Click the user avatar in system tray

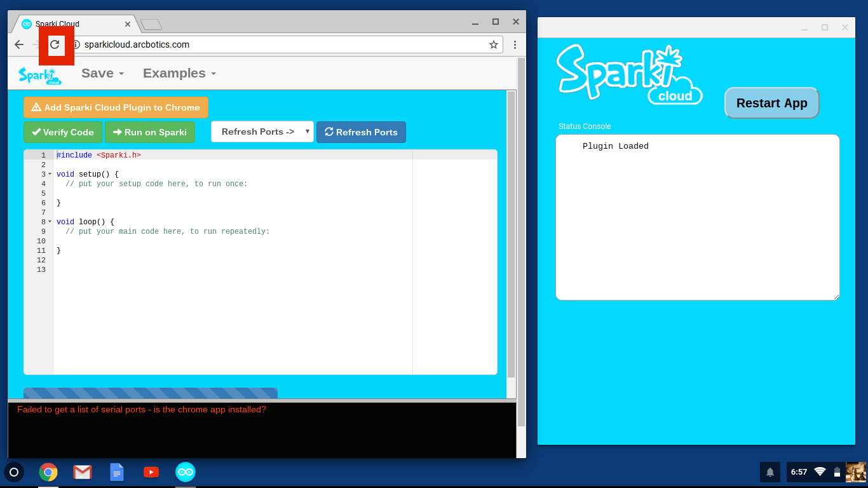[856, 472]
